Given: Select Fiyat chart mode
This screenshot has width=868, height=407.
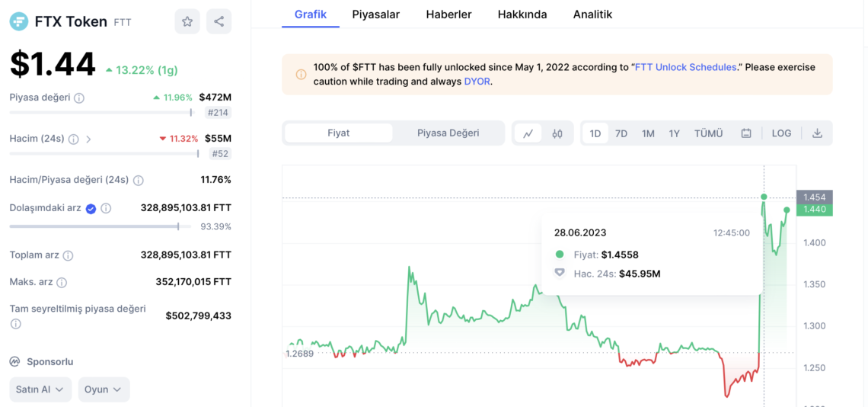Looking at the screenshot, I should coord(338,133).
